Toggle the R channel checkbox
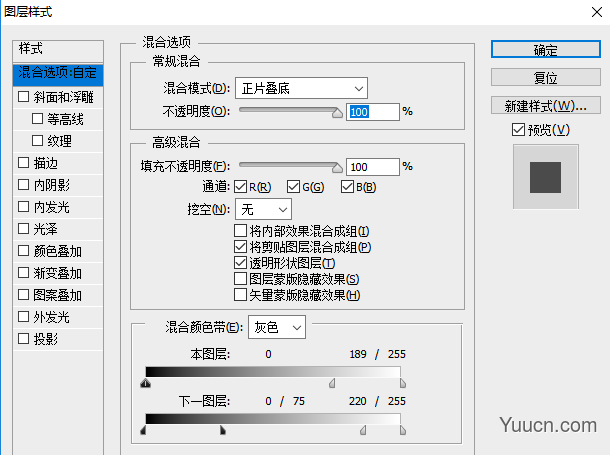This screenshot has width=610, height=455. coord(239,187)
